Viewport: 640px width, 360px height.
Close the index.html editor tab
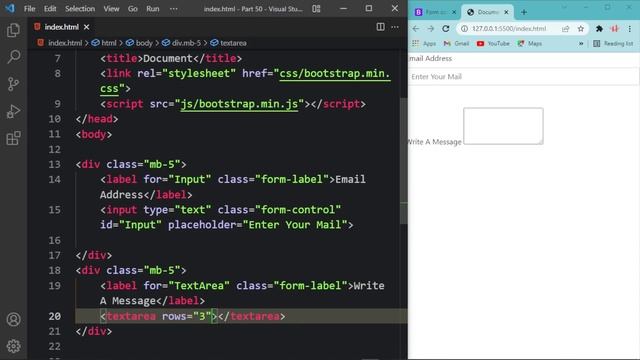click(87, 27)
